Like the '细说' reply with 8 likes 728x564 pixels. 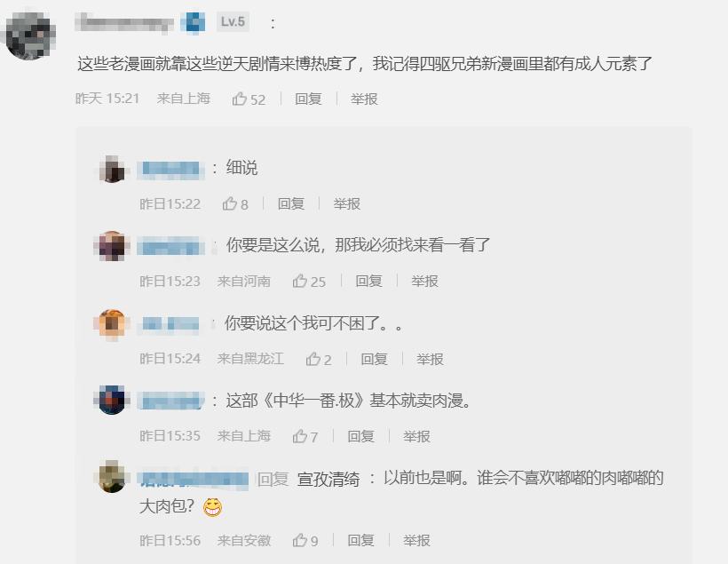235,204
